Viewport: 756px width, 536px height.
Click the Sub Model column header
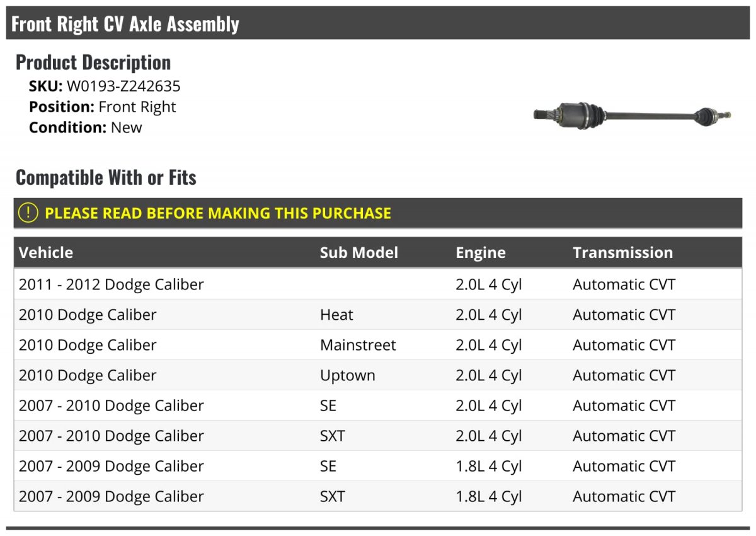[x=358, y=253]
